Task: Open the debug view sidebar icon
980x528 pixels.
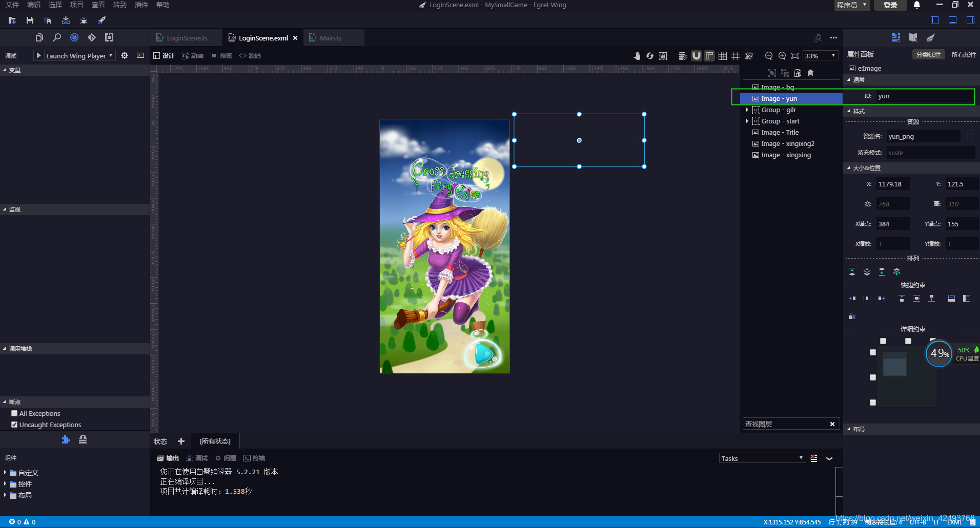Action: pyautogui.click(x=74, y=37)
